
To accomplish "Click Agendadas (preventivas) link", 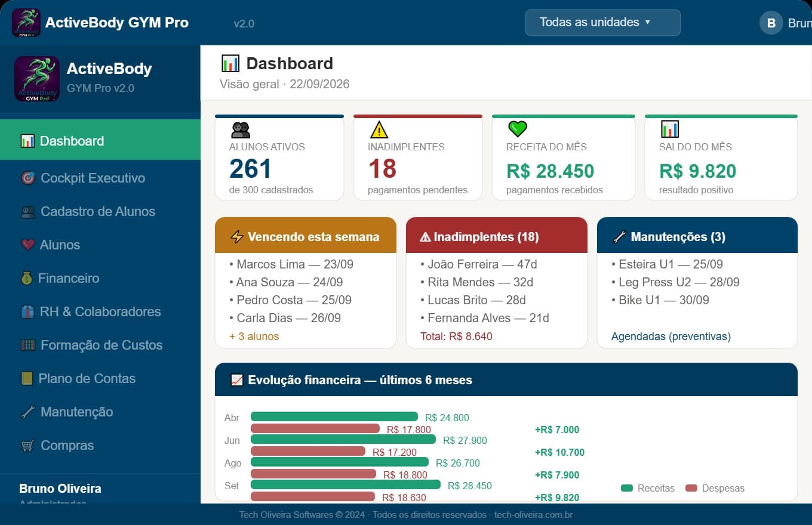I will (671, 336).
